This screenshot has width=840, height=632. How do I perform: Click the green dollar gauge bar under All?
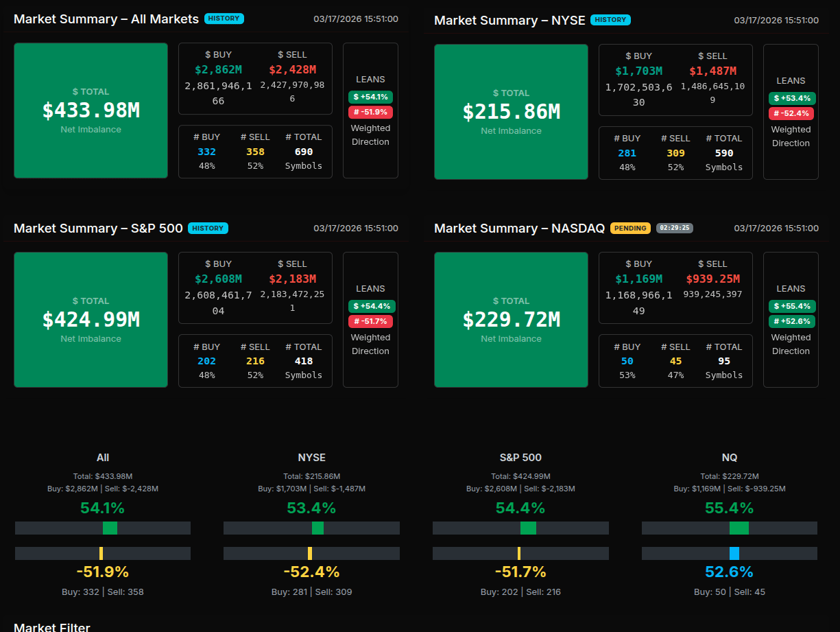coord(110,528)
